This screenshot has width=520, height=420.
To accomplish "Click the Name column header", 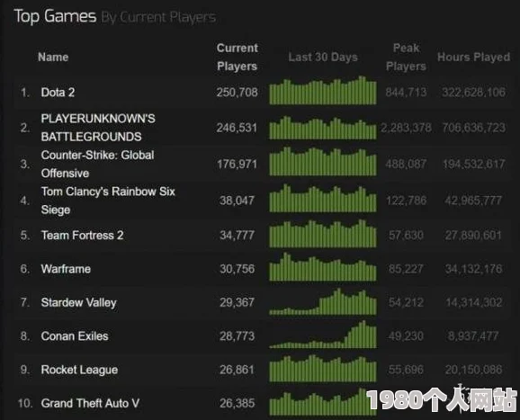I will point(53,57).
